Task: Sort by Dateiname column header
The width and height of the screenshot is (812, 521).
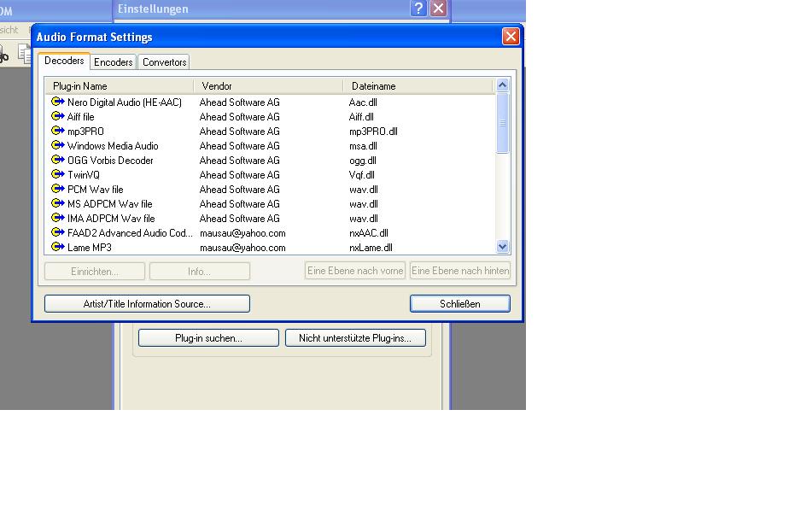Action: (418, 86)
